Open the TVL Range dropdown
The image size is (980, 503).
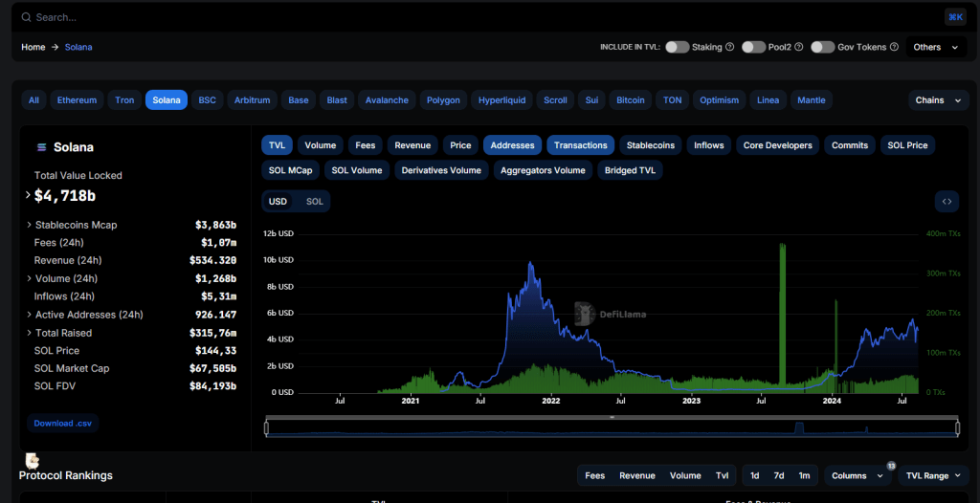[933, 475]
